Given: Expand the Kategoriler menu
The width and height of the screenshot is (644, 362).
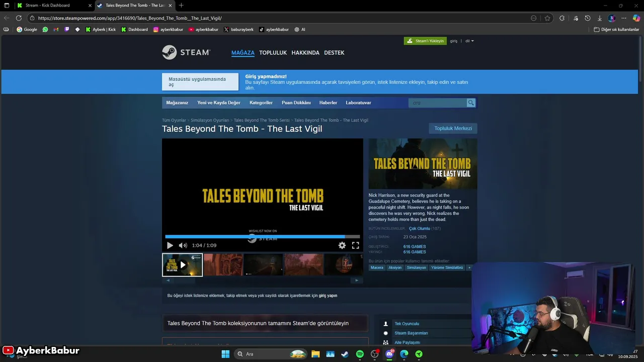Looking at the screenshot, I should (x=261, y=103).
